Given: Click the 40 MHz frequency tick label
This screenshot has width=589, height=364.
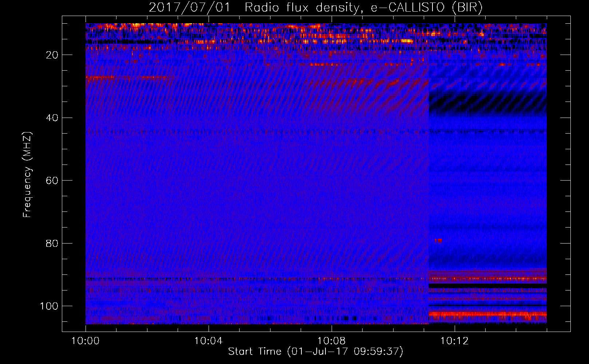Looking at the screenshot, I should [52, 118].
